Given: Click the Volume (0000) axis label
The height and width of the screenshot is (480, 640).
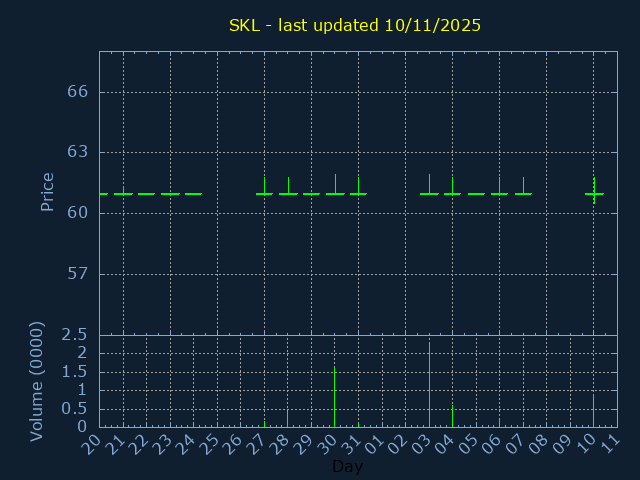Looking at the screenshot, I should tap(37, 381).
